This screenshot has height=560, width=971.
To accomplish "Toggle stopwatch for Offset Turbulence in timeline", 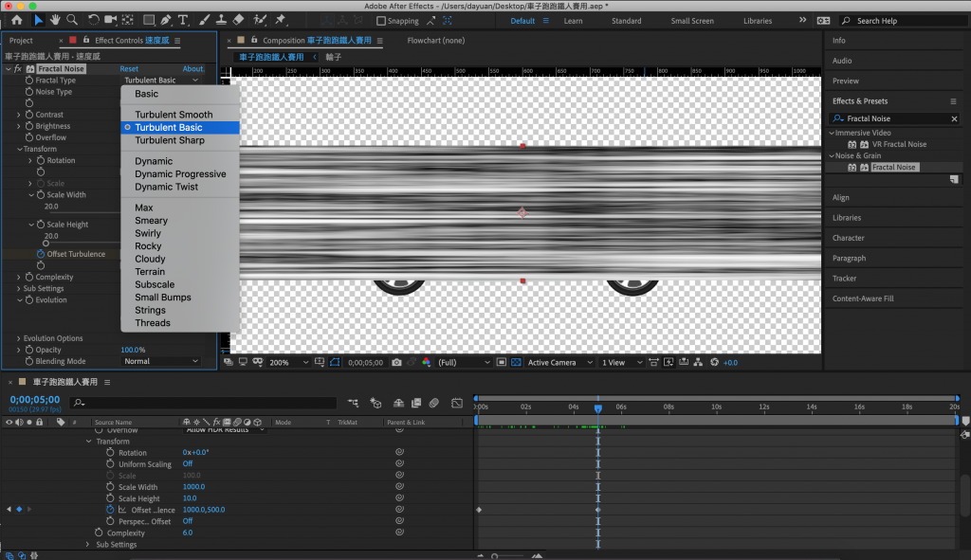I will pyautogui.click(x=110, y=510).
